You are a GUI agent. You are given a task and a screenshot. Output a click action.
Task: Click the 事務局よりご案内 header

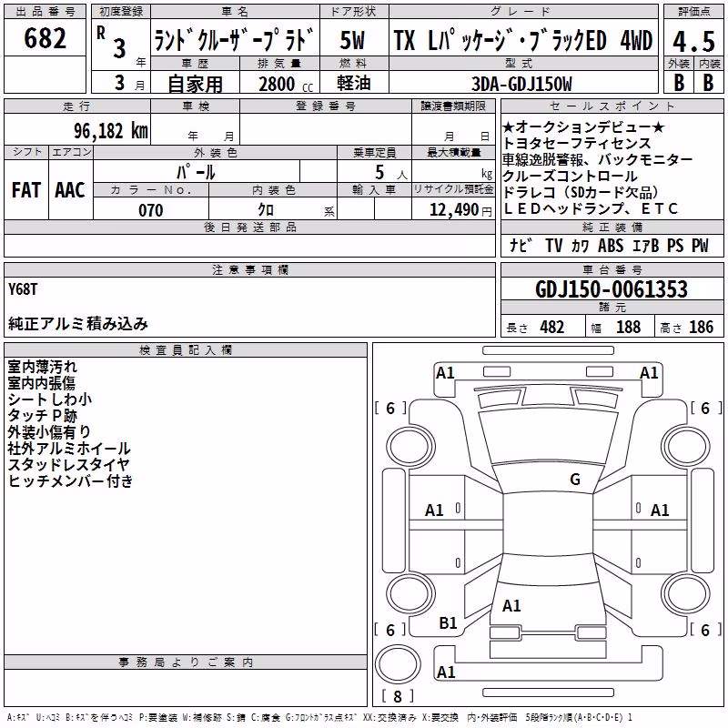click(186, 662)
